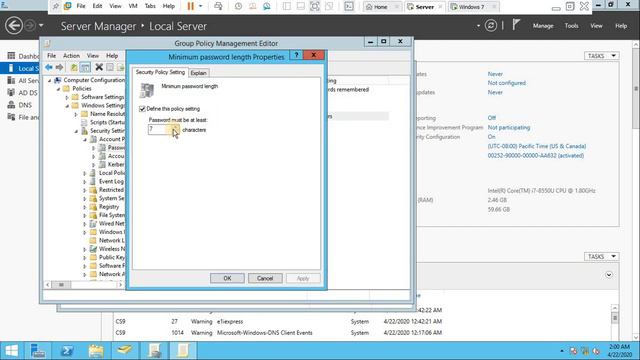The image size is (640, 360).
Task: Open the Tools menu in Server Manager
Action: 571,26
